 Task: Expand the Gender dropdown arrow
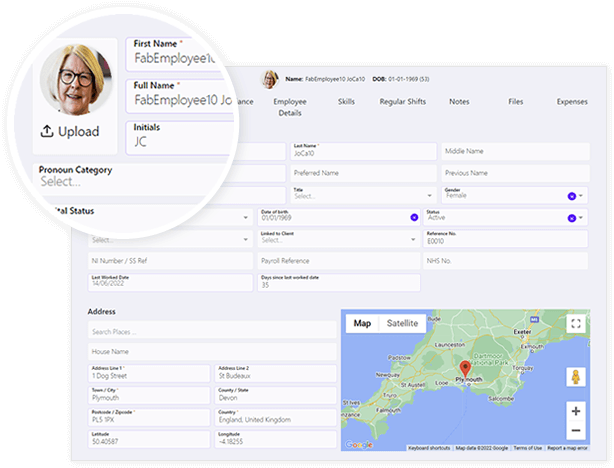pyautogui.click(x=581, y=195)
